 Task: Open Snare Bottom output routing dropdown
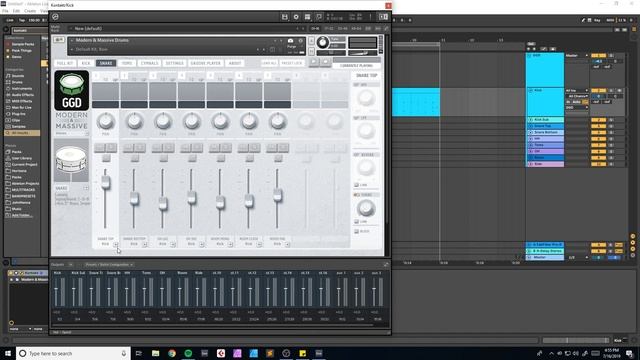144,244
